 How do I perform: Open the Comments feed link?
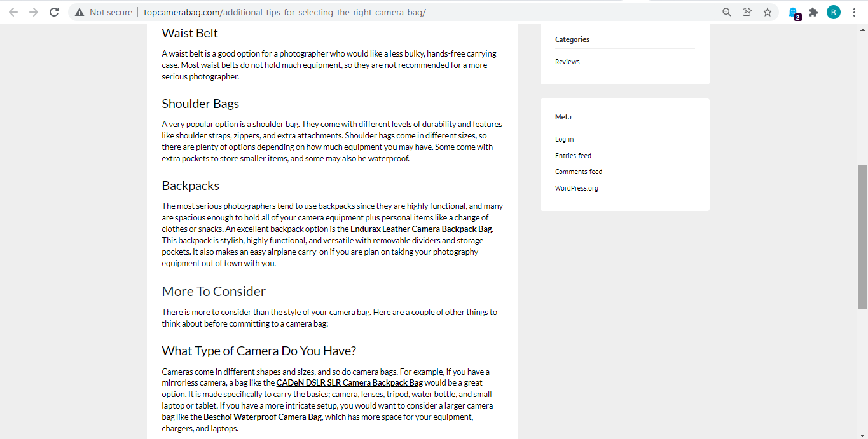tap(579, 172)
